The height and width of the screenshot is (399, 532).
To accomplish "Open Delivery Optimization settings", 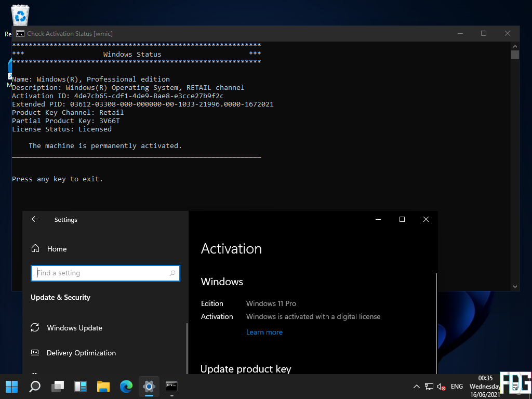I will [x=81, y=353].
